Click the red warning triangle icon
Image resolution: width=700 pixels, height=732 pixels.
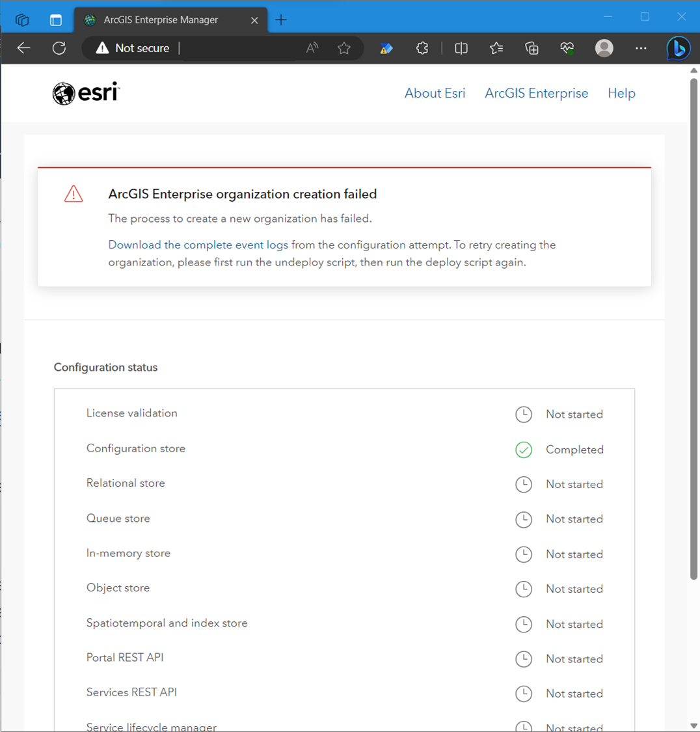(74, 194)
